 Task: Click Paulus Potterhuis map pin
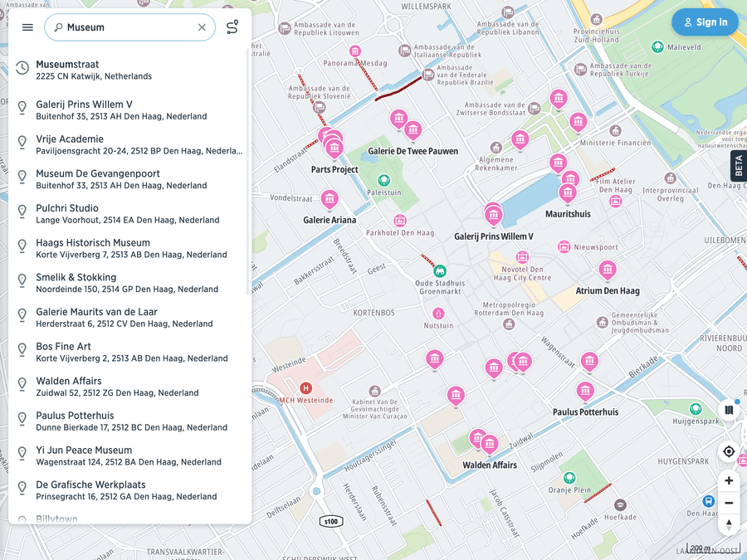[x=585, y=392]
